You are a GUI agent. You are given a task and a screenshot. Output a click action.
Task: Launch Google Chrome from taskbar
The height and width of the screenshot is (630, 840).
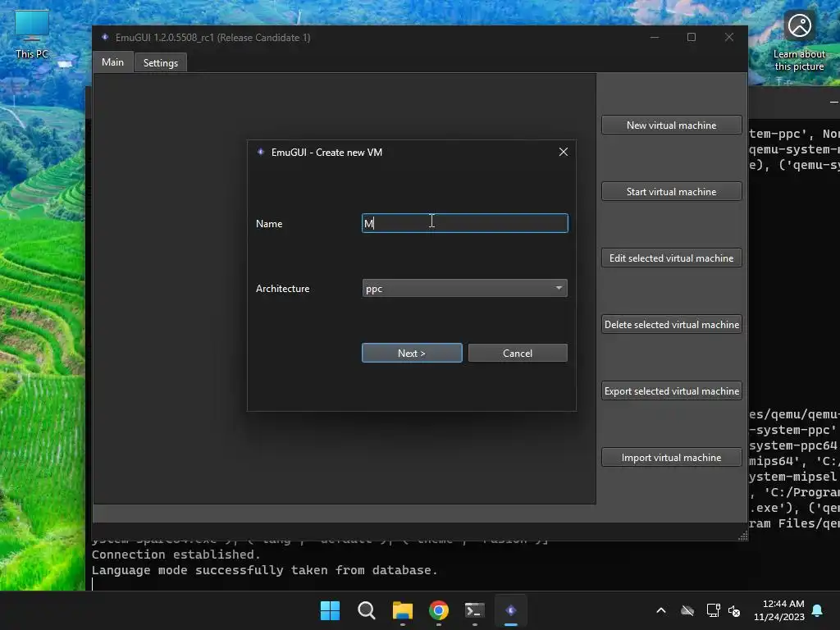(x=439, y=610)
